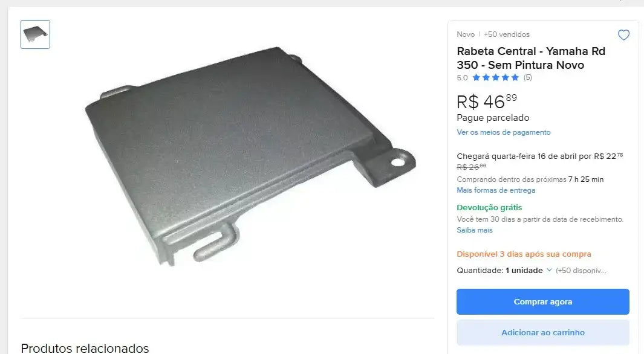Click the +50 vendidos text

coord(506,34)
